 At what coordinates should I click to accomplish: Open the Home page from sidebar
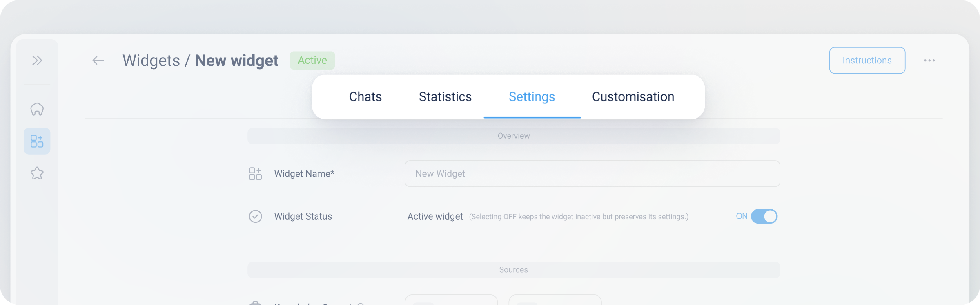[x=37, y=109]
